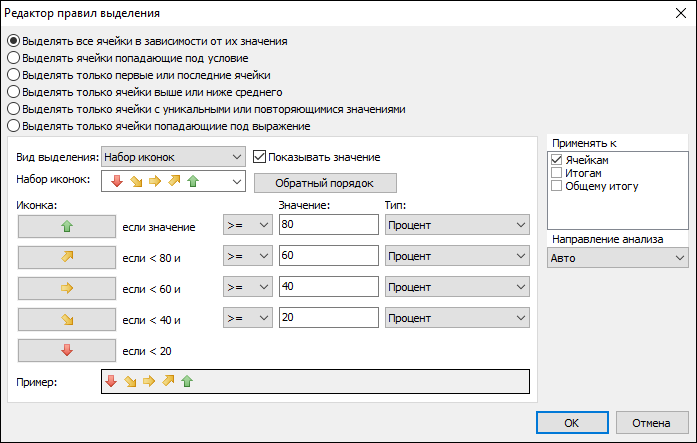Confirm with the OK button

(x=572, y=423)
